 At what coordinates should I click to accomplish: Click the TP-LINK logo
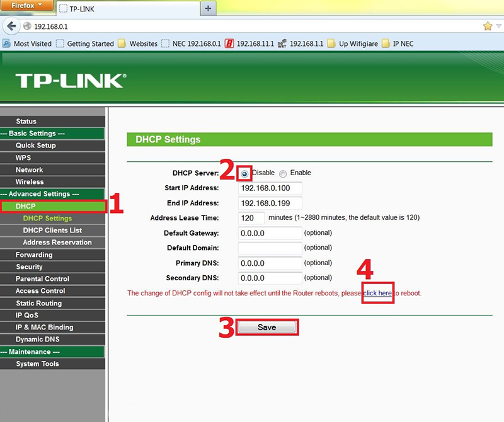[x=71, y=81]
